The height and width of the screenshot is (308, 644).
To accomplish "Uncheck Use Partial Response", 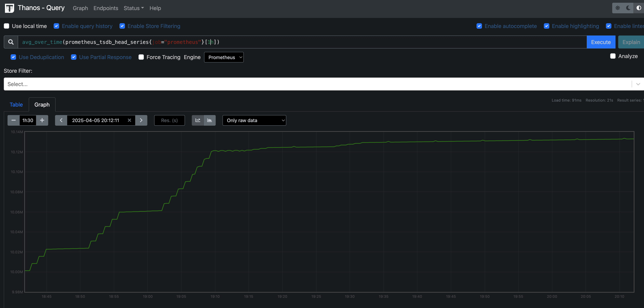I will pos(74,57).
